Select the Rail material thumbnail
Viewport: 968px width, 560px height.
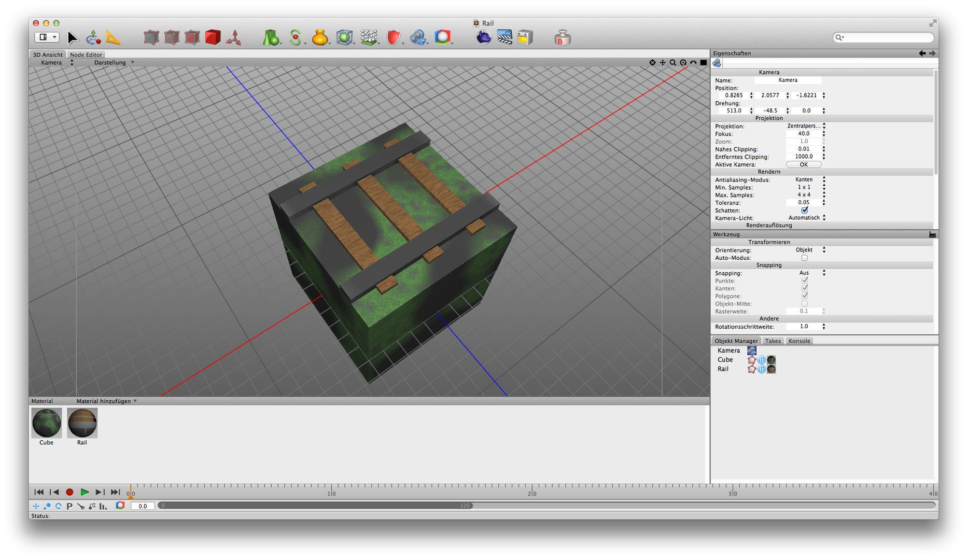(82, 423)
